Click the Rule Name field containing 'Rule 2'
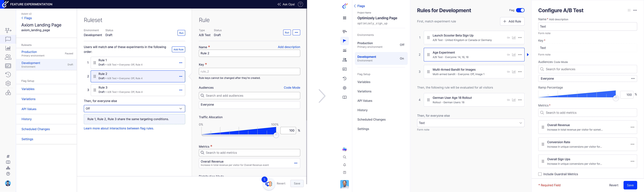Image resolution: width=644 pixels, height=192 pixels. click(249, 53)
